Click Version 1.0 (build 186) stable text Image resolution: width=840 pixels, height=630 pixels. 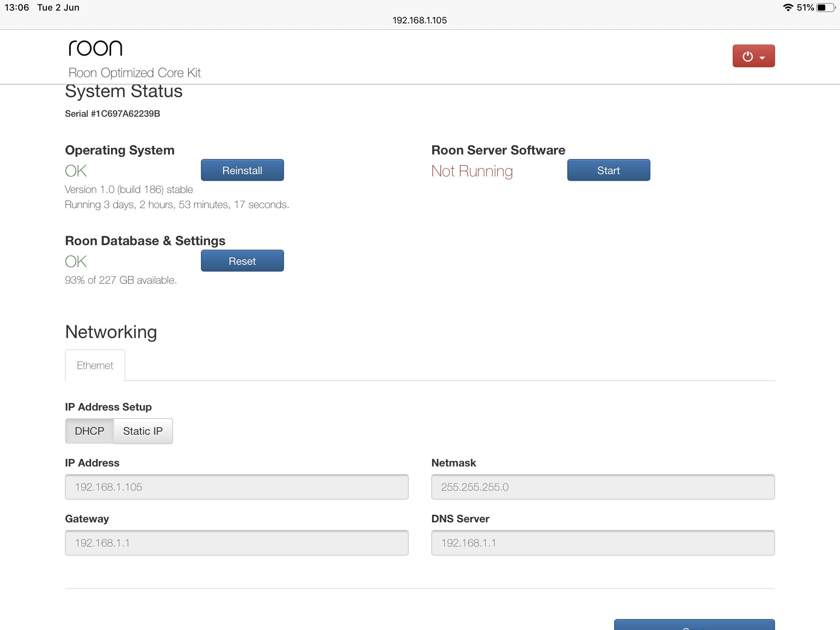coord(129,189)
